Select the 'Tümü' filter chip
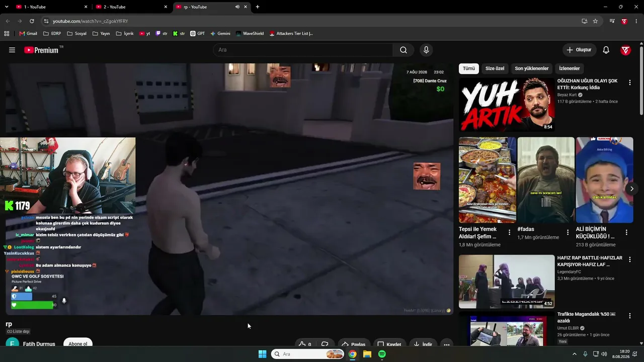Image resolution: width=644 pixels, height=362 pixels. coord(469,68)
